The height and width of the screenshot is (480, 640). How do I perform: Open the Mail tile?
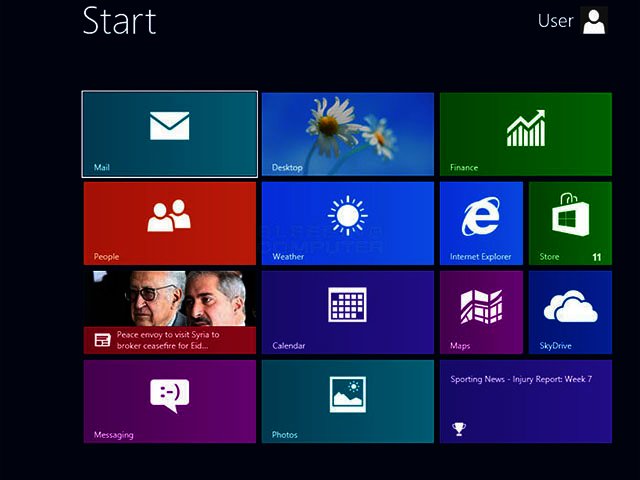pyautogui.click(x=170, y=134)
